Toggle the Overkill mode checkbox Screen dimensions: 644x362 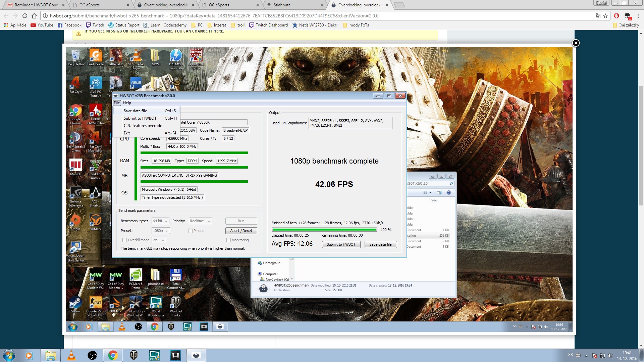click(124, 240)
